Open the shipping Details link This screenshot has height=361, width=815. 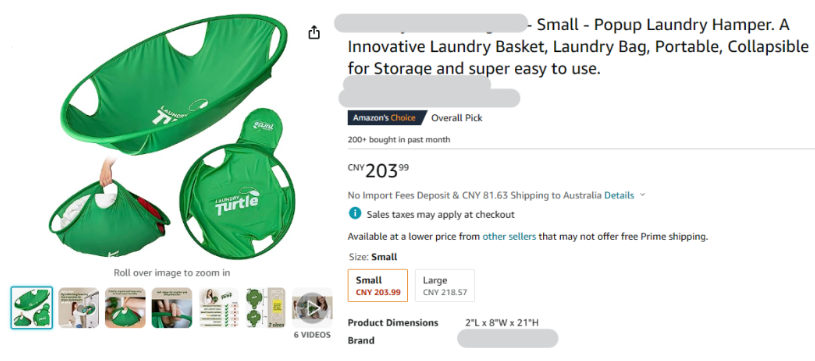[619, 196]
